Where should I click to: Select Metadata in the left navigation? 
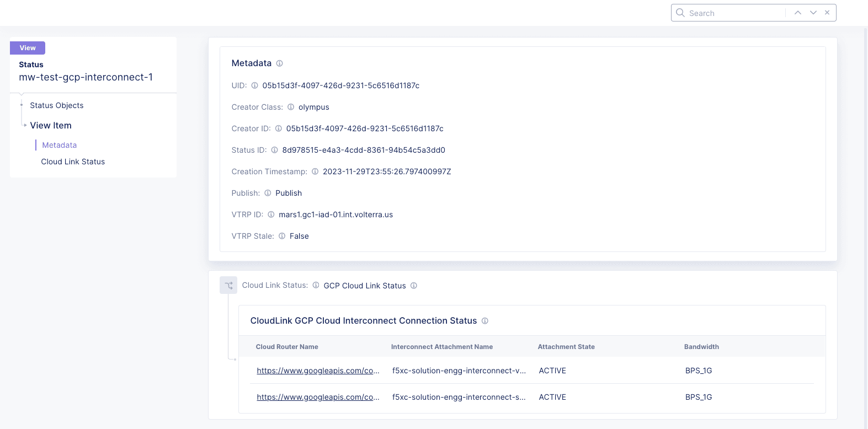coord(60,145)
